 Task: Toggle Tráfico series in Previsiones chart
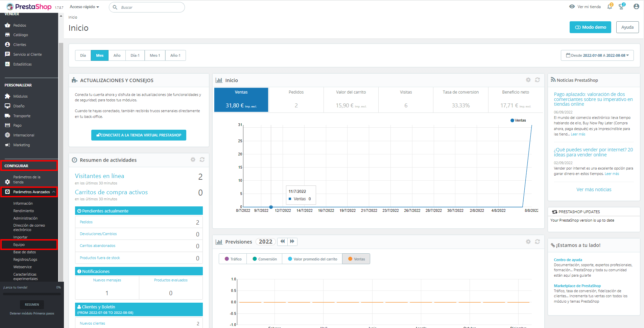coord(233,259)
